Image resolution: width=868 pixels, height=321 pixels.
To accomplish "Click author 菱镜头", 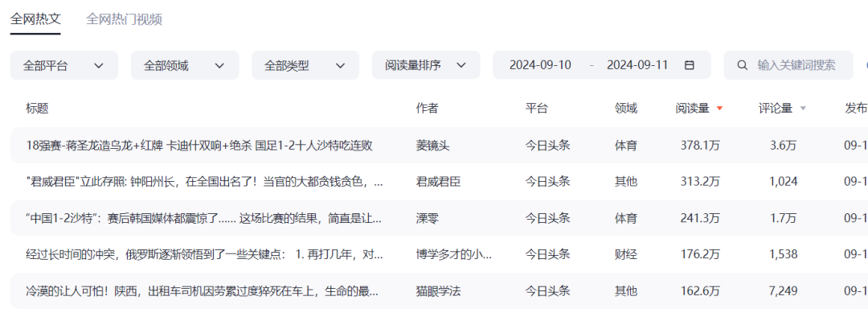I will (x=432, y=146).
